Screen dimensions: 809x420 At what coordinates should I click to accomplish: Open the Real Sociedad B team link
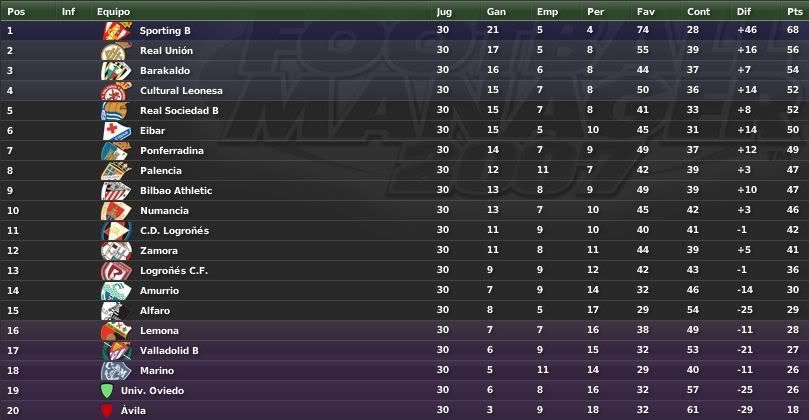pos(179,110)
